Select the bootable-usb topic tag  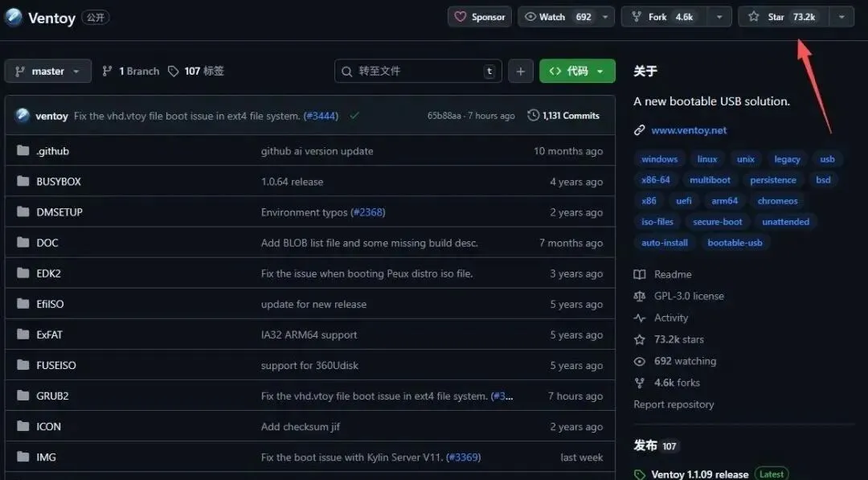(x=735, y=243)
